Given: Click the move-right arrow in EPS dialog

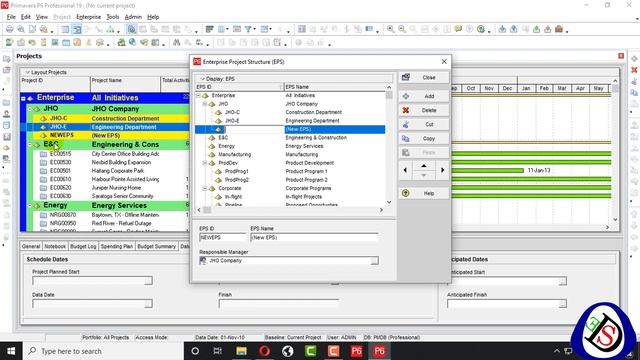Looking at the screenshot, I should tap(442, 170).
